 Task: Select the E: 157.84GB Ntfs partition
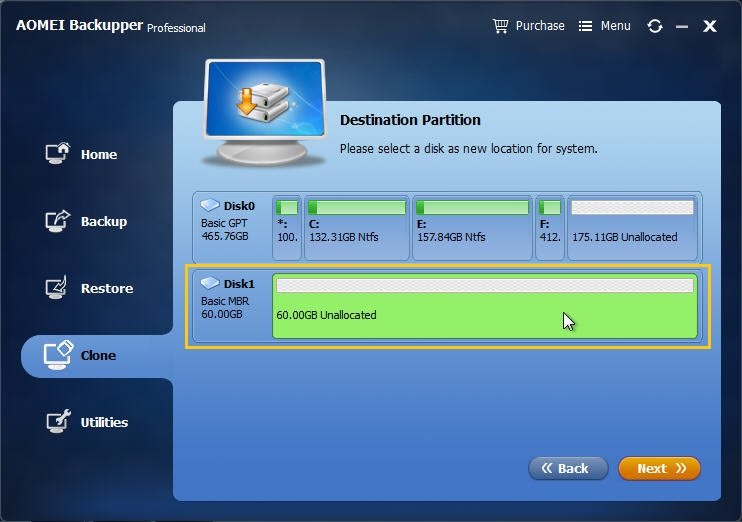click(472, 228)
